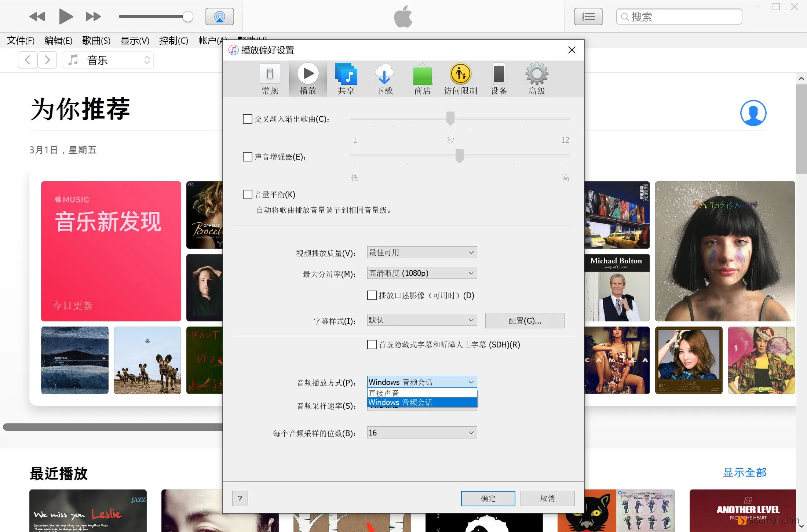The width and height of the screenshot is (807, 532).
Task: Open the wild dogs album cover
Action: [147, 360]
